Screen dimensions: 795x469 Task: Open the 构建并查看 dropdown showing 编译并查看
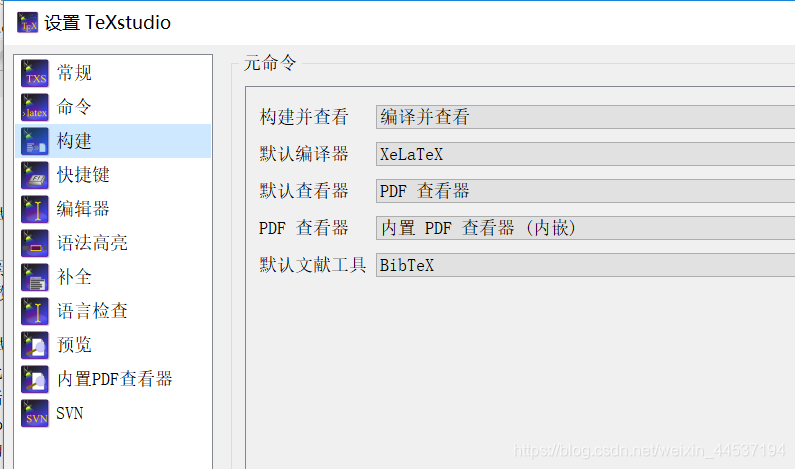pos(585,117)
